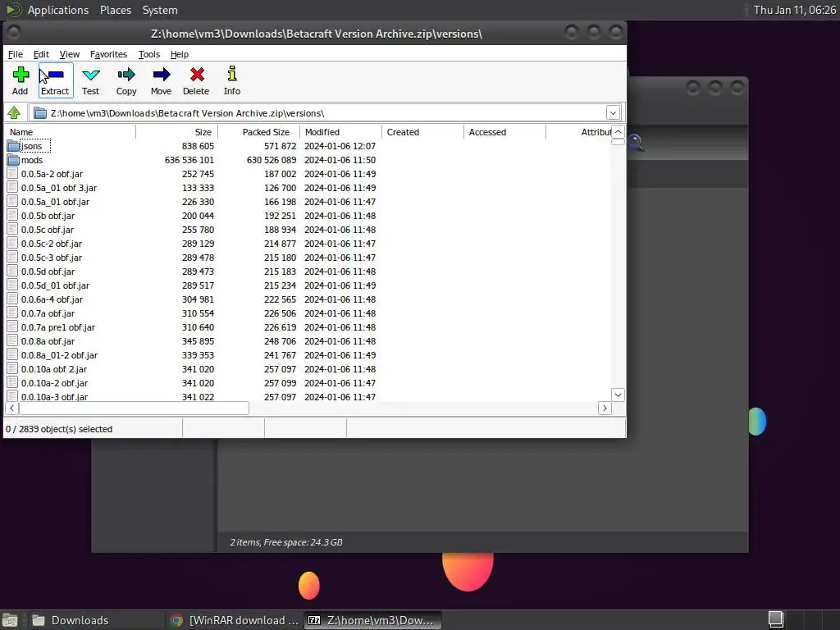
Task: Click the Move toolbar icon
Action: click(162, 75)
